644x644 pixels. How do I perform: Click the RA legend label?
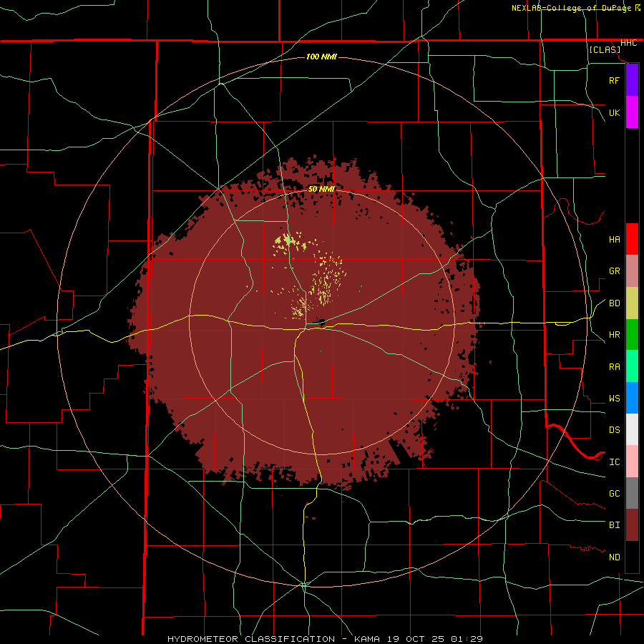tap(614, 367)
